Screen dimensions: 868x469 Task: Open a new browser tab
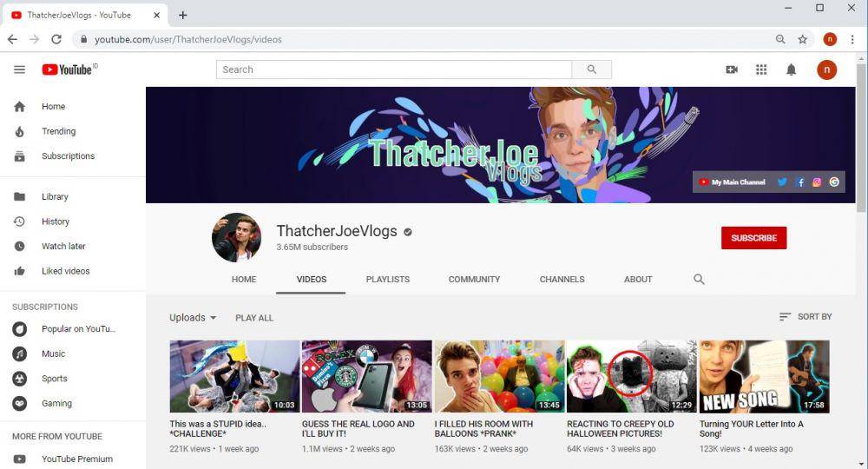click(182, 15)
